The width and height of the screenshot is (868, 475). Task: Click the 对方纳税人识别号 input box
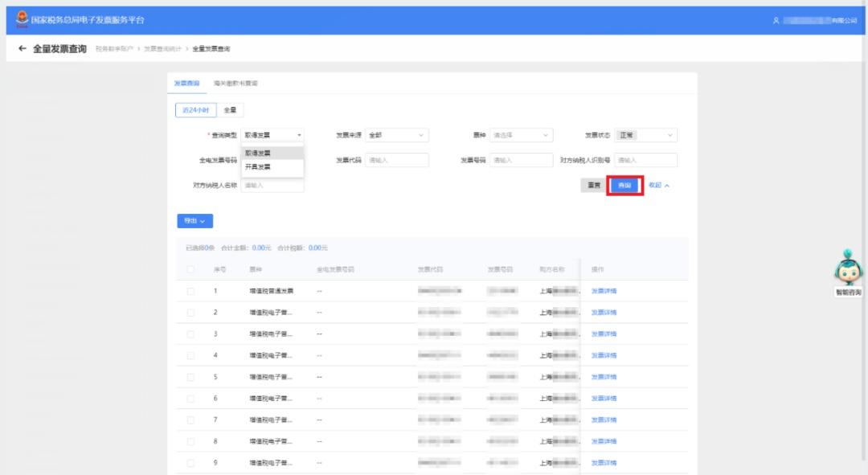coord(645,160)
